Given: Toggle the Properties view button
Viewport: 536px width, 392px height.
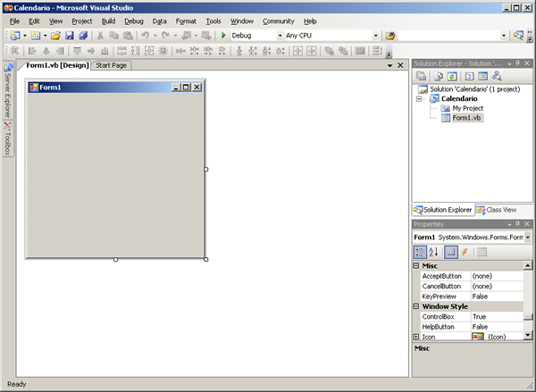Looking at the screenshot, I should [x=451, y=252].
